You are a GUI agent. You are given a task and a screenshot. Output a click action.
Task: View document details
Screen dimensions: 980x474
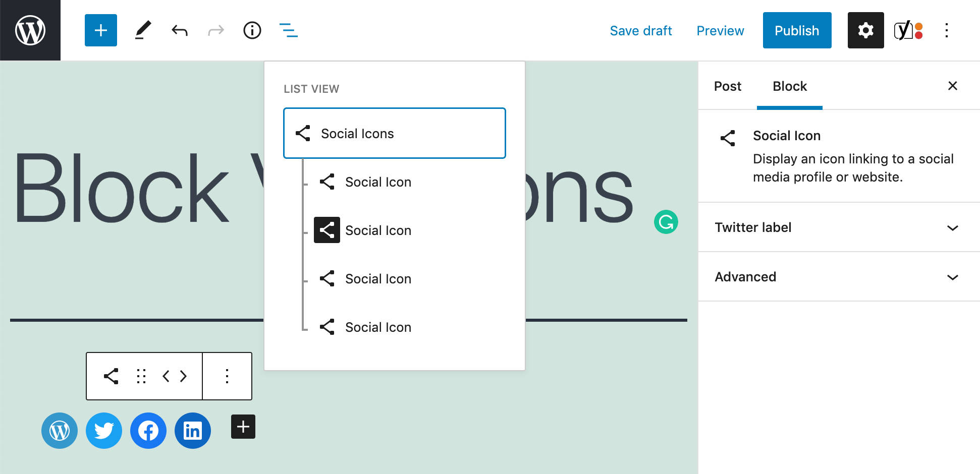click(x=252, y=30)
